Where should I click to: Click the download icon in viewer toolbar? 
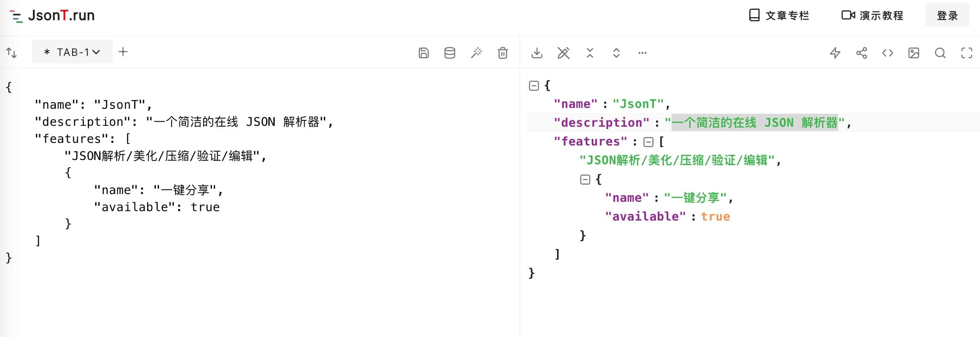tap(537, 53)
